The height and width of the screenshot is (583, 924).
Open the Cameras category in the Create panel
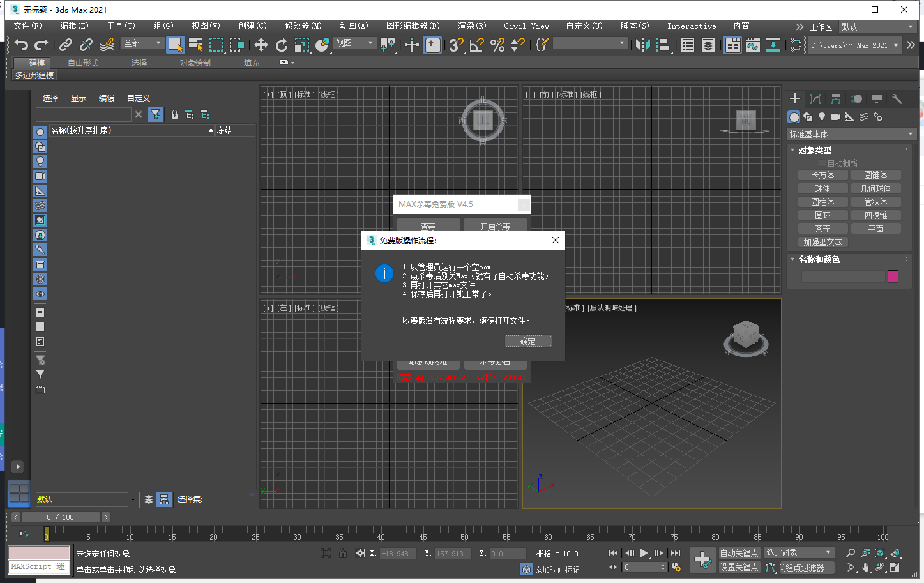[x=836, y=117]
